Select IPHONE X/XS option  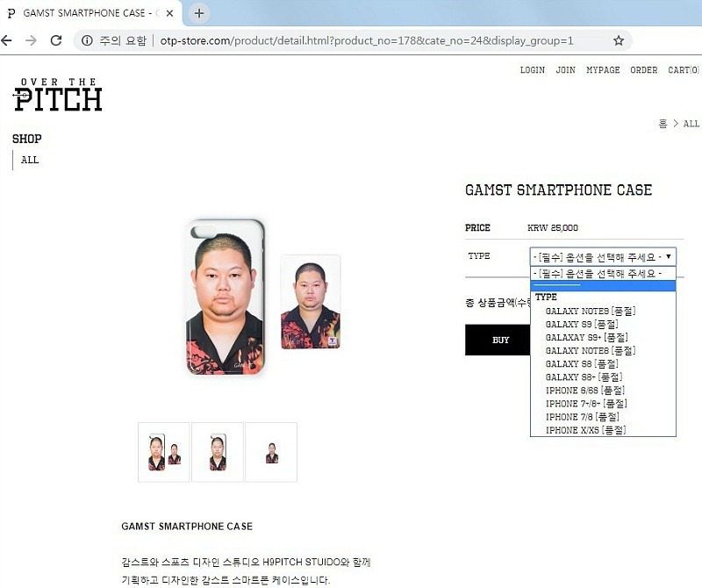[603, 430]
